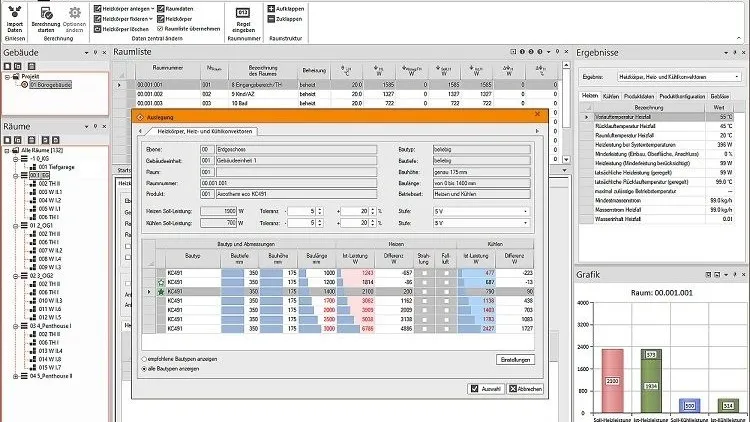The height and width of the screenshot is (422, 750).
Task: Click first icon in Raumliste header toolbar
Action: 513,52
